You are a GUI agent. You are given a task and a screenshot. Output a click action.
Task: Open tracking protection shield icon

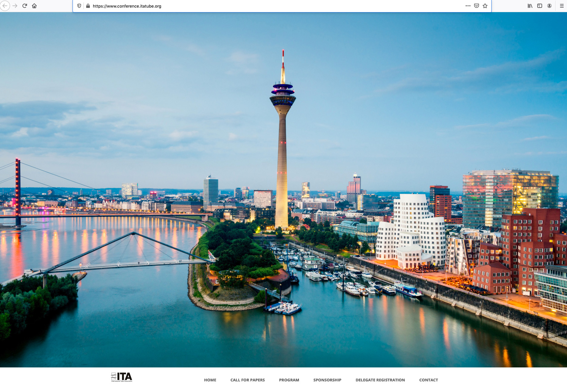click(79, 6)
